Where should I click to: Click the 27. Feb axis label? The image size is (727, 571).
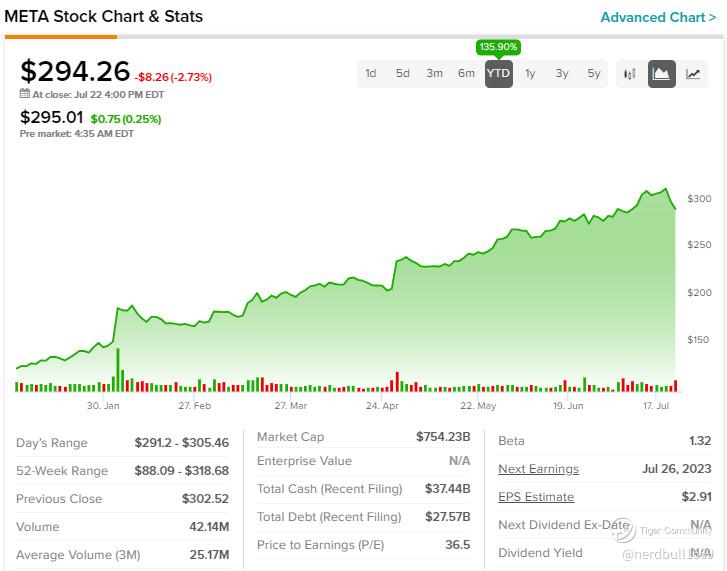point(195,406)
